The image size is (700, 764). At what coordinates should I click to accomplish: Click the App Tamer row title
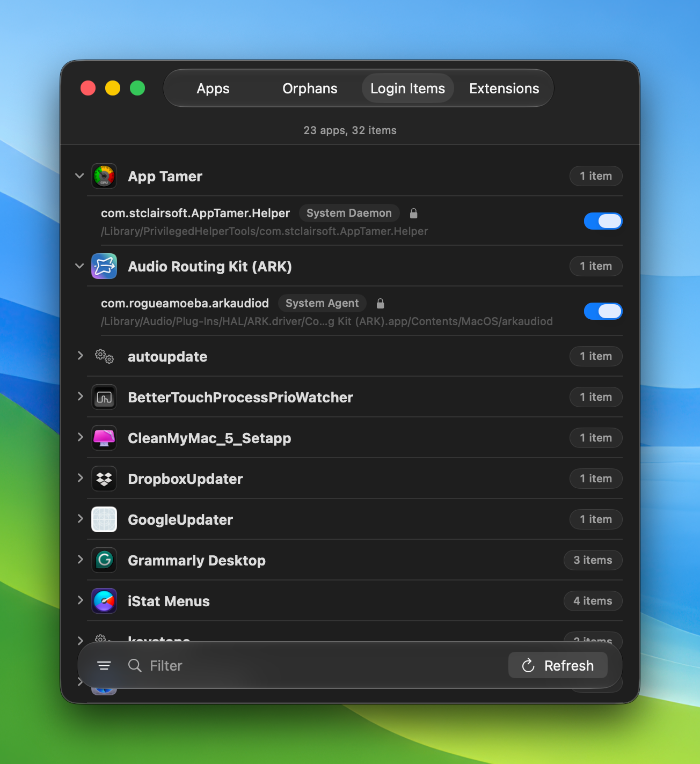click(165, 177)
